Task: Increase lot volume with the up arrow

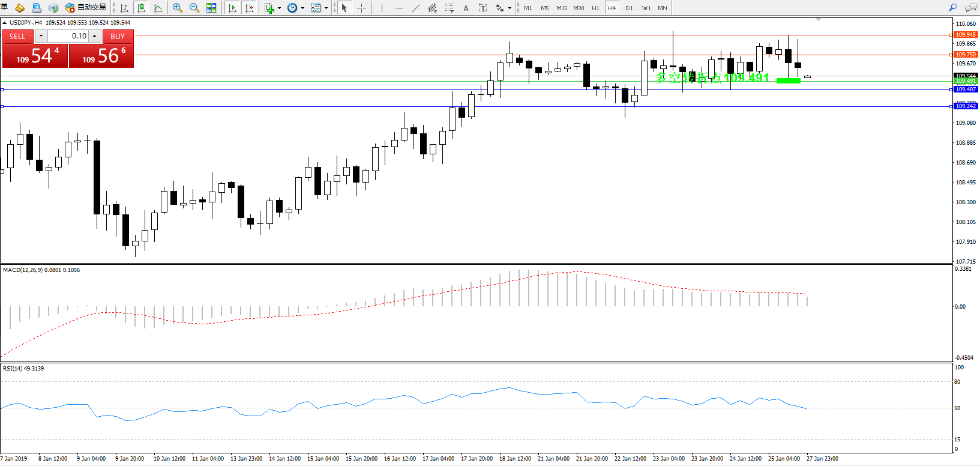Action: 94,36
